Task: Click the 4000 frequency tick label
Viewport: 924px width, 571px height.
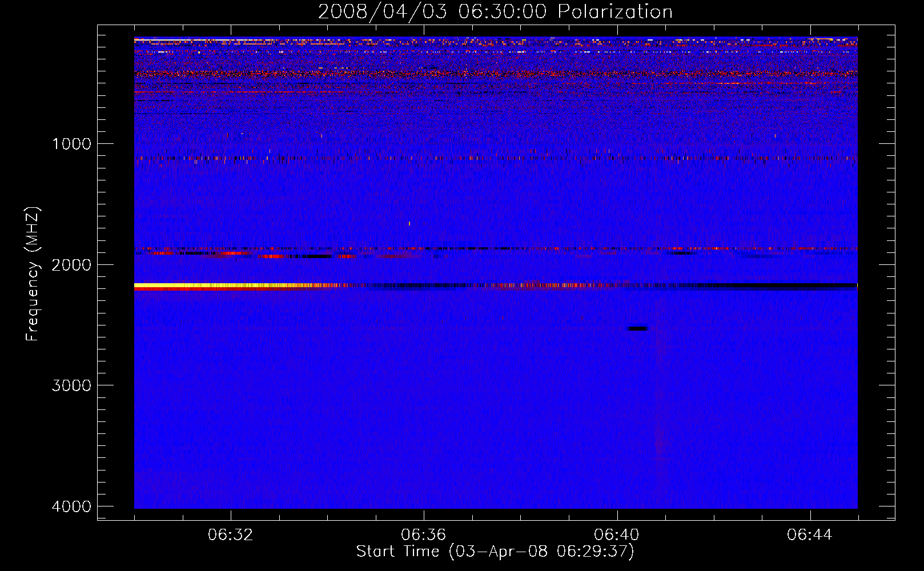Action: tap(71, 506)
